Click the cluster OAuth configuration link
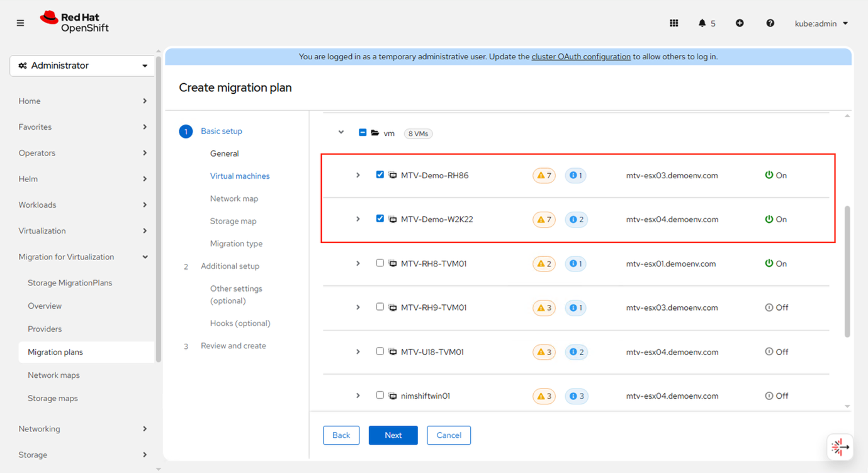 point(580,56)
